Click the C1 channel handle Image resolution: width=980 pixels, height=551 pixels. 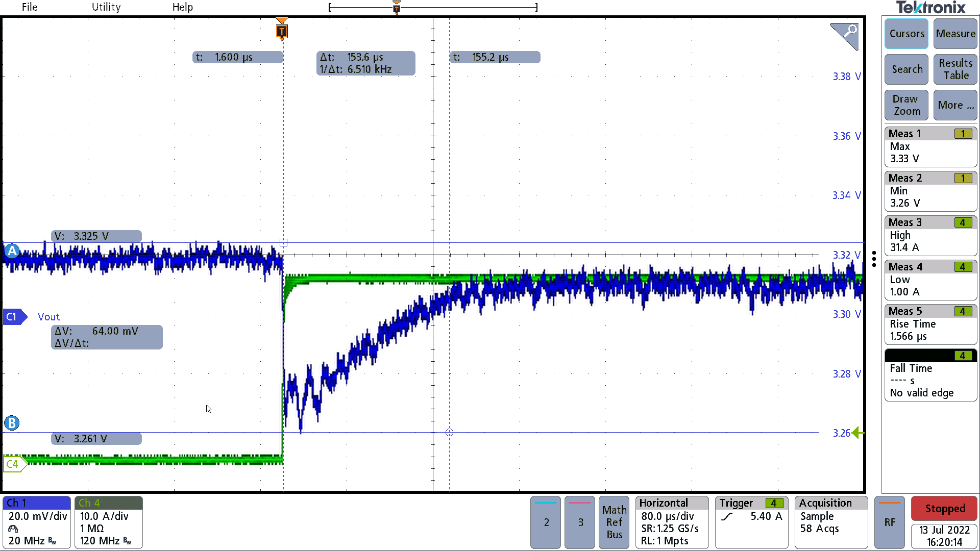point(14,317)
